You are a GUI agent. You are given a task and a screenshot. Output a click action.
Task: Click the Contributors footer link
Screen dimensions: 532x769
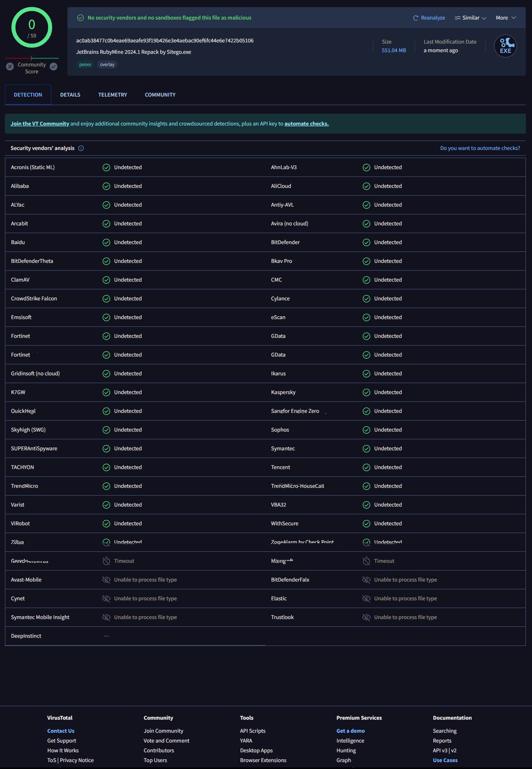(x=159, y=751)
